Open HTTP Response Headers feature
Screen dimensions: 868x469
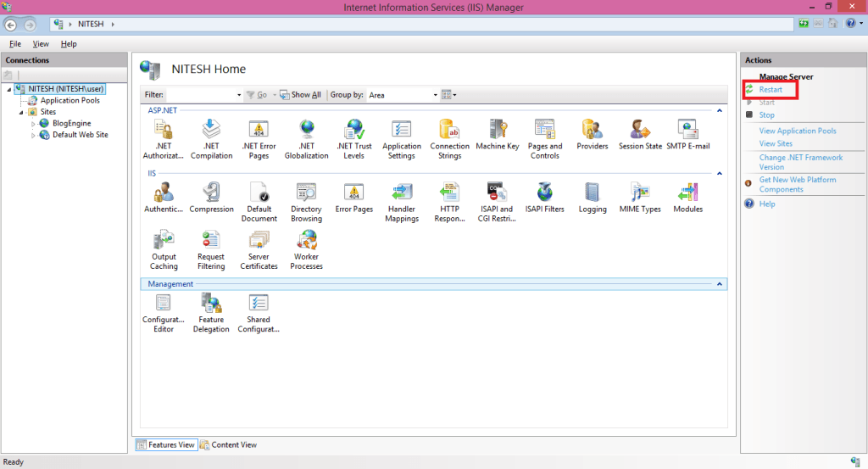coord(449,202)
